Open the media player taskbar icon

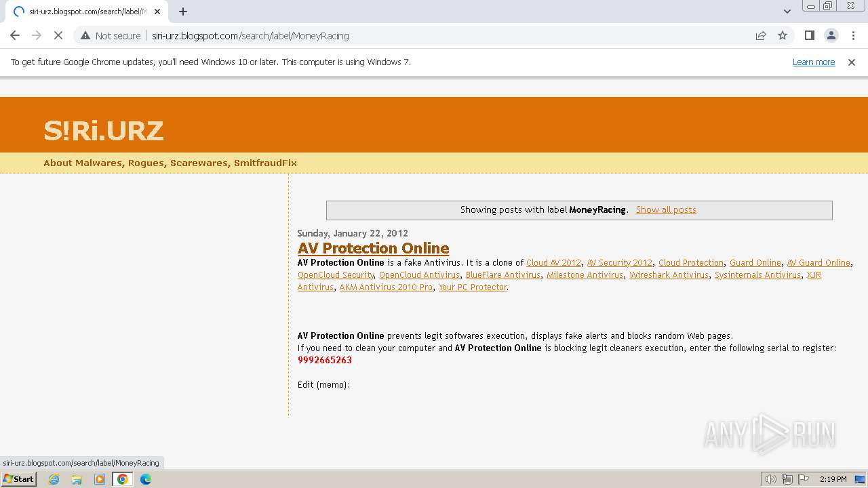tap(100, 479)
